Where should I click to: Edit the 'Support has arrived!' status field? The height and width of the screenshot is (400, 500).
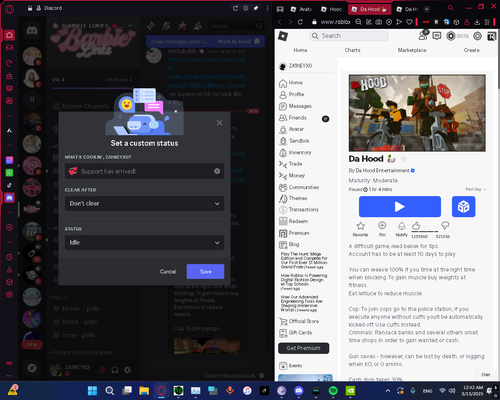(144, 171)
